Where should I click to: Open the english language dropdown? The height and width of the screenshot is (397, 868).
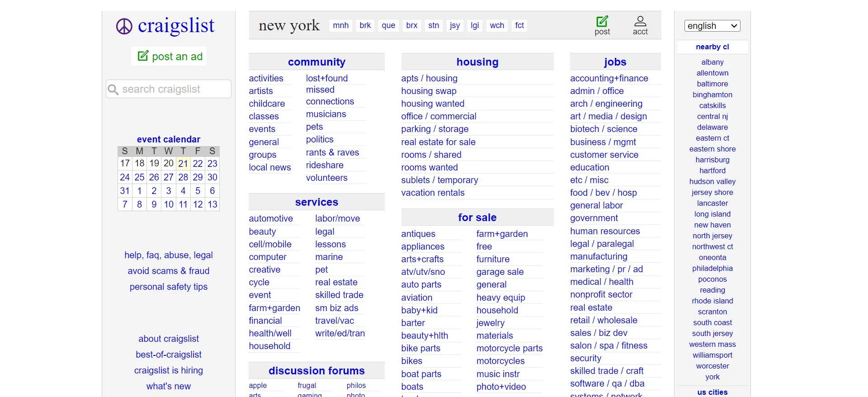pos(712,26)
